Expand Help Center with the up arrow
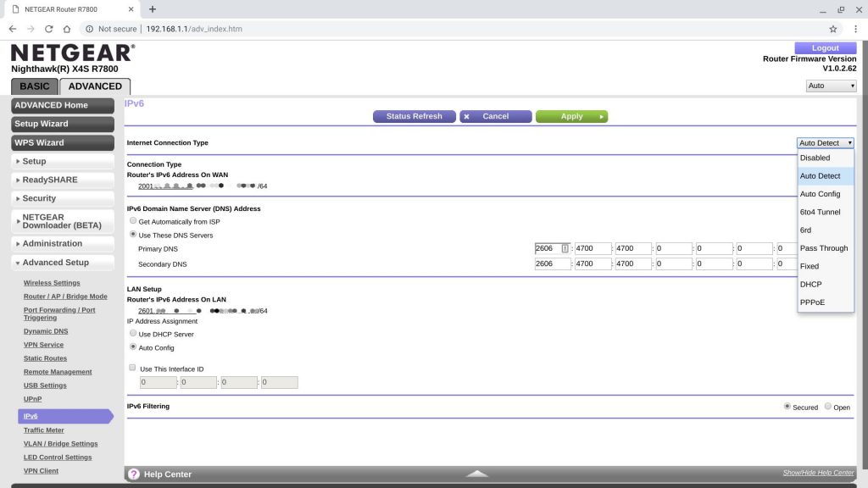 pos(476,474)
